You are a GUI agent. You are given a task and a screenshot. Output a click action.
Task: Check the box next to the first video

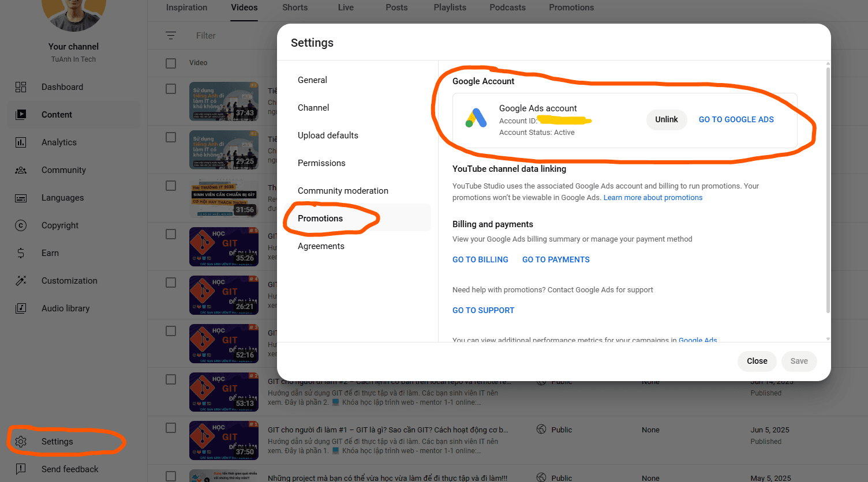tap(171, 89)
